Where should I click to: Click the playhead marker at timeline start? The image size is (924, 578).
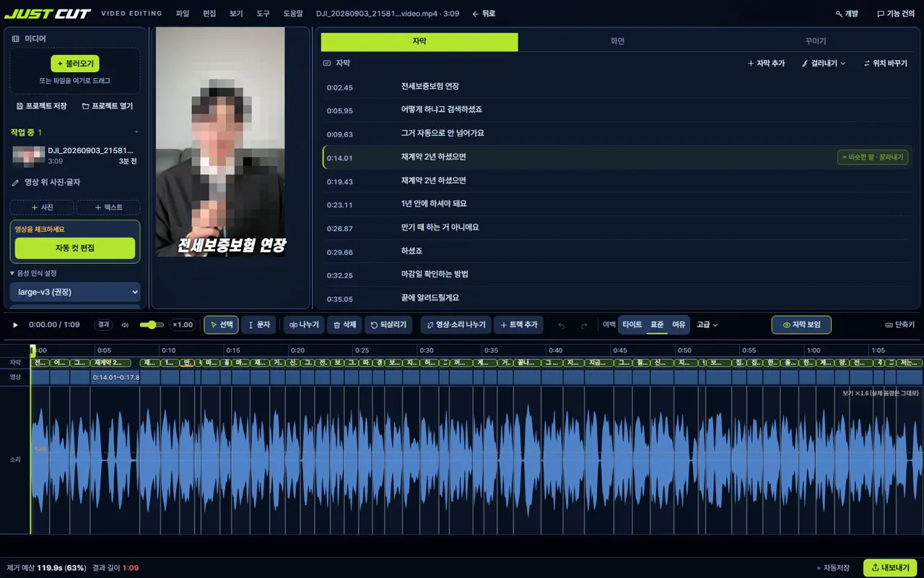(32, 350)
